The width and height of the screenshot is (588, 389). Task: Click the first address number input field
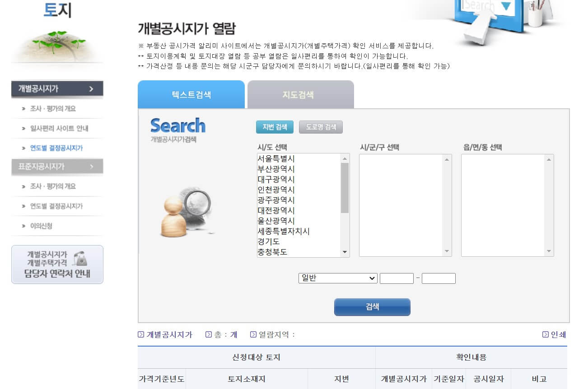pyautogui.click(x=397, y=278)
